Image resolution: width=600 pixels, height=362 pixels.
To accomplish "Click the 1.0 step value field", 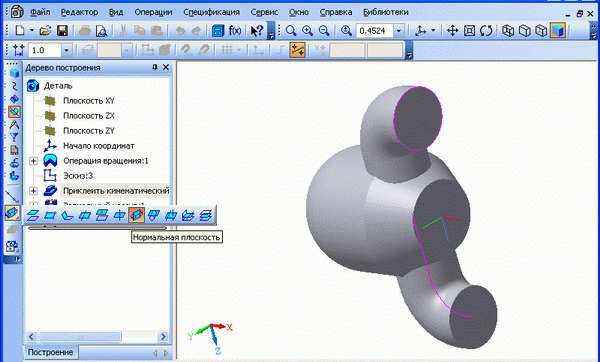I will 45,50.
